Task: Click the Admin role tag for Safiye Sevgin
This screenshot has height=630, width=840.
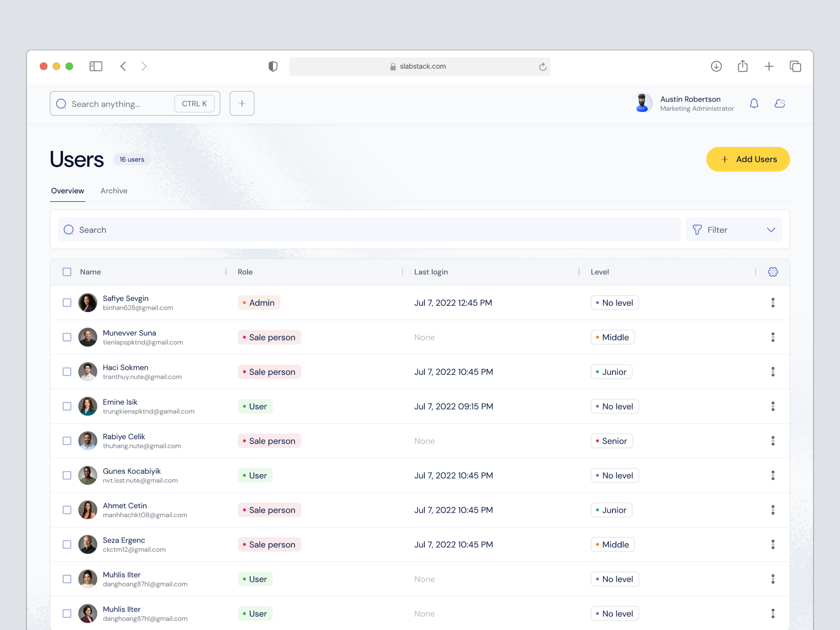Action: 259,303
